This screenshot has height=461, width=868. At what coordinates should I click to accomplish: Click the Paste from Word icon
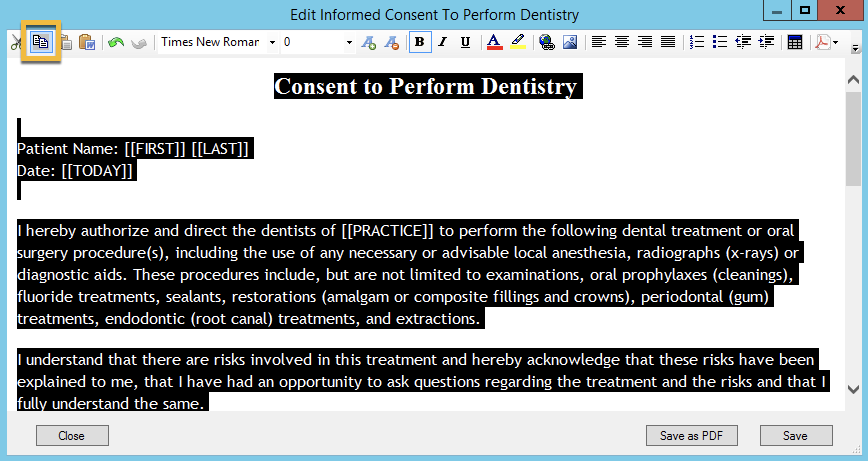pos(87,42)
